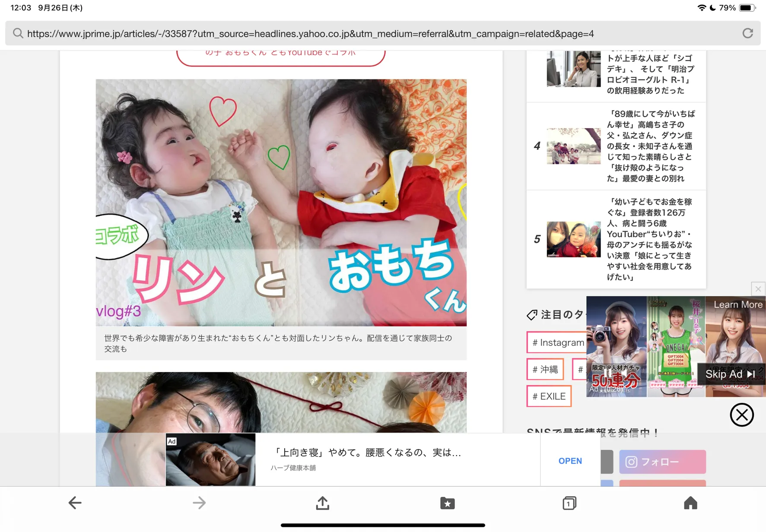Tap the sleeping man ad thumbnail
Screen dimensions: 766x532
coord(210,459)
